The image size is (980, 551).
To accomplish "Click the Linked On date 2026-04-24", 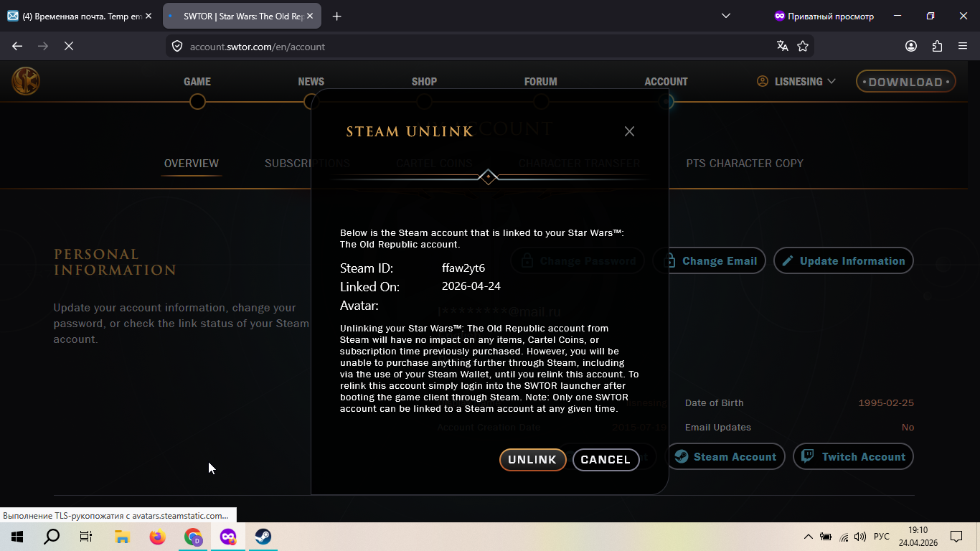I will tap(471, 286).
